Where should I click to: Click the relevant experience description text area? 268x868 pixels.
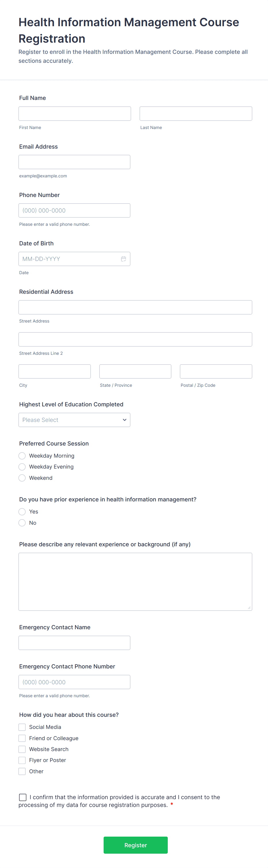point(135,581)
